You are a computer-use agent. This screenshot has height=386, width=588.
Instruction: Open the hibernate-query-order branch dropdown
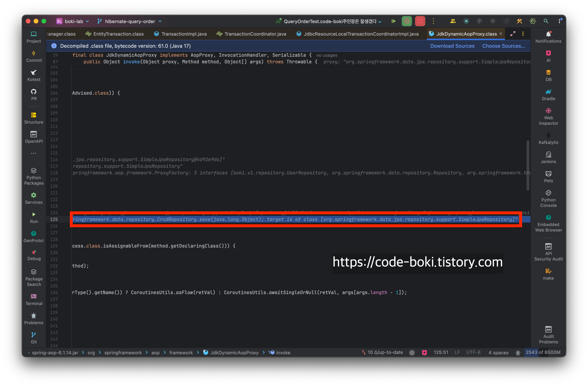click(x=130, y=22)
